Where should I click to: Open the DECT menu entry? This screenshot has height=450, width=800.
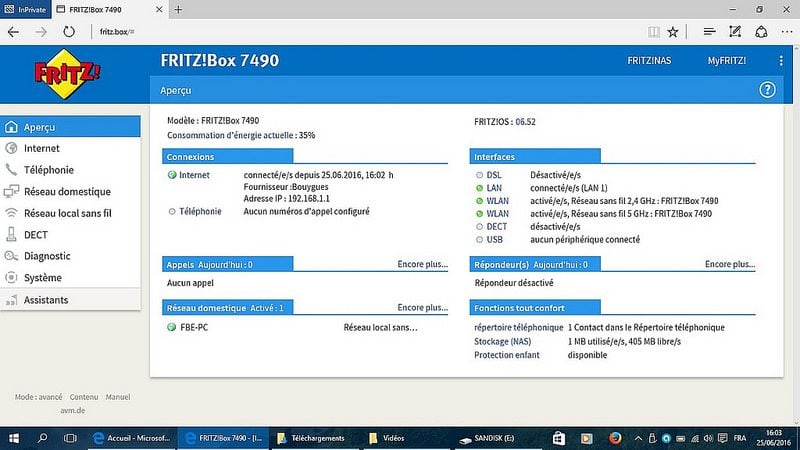tap(70, 235)
